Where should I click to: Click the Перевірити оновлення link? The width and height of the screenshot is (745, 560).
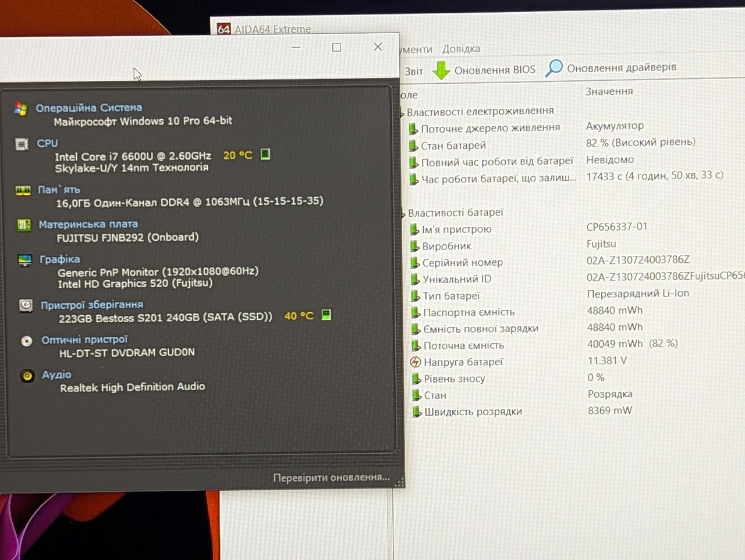click(x=331, y=477)
